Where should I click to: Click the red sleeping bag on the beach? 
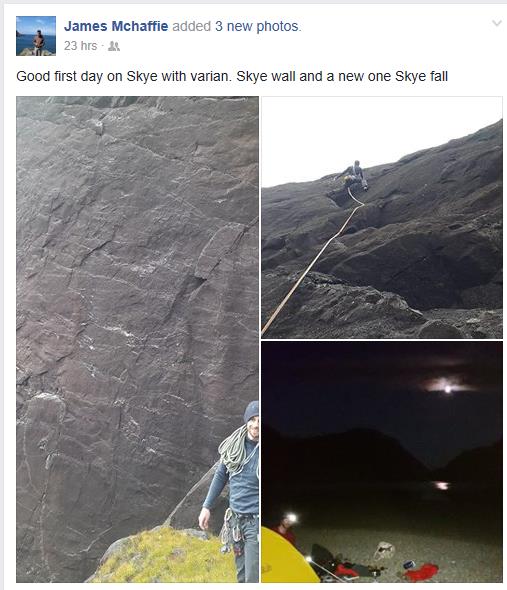(422, 573)
